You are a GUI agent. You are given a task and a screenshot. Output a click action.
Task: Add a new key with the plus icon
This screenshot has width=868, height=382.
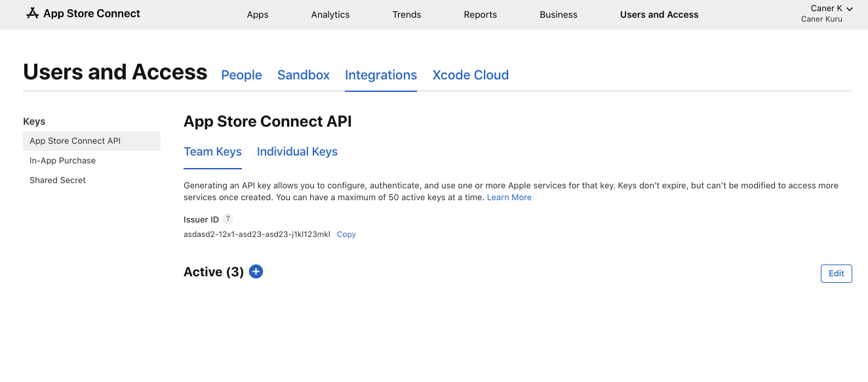pos(256,272)
